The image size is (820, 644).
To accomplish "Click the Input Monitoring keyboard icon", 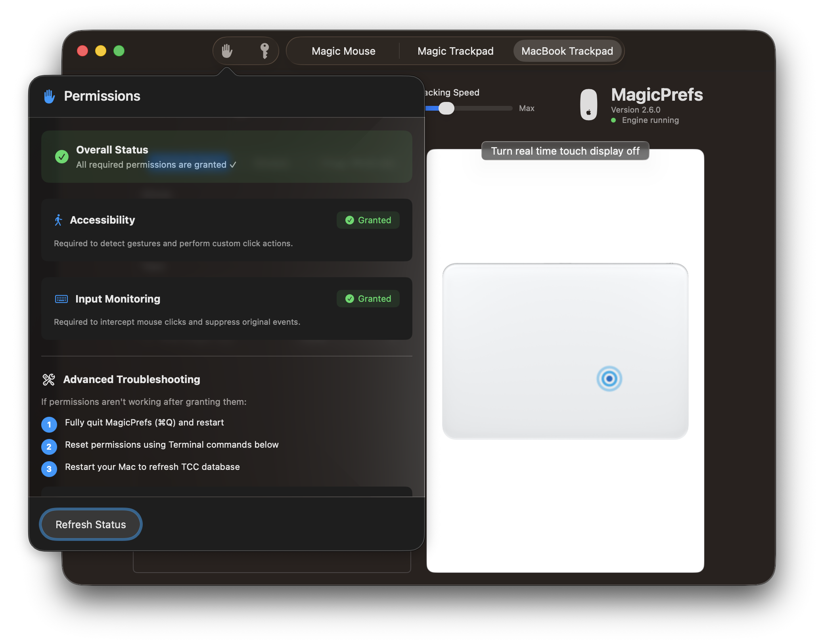I will (x=60, y=299).
